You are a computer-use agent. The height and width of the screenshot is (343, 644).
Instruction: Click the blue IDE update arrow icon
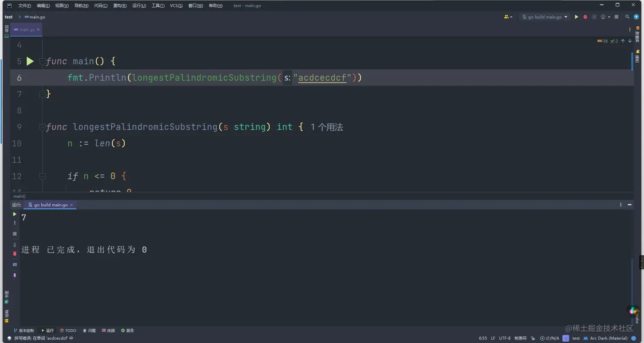636,17
